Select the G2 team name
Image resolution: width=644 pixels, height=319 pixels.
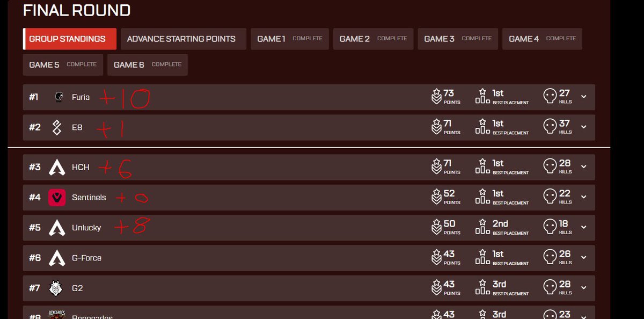click(77, 288)
